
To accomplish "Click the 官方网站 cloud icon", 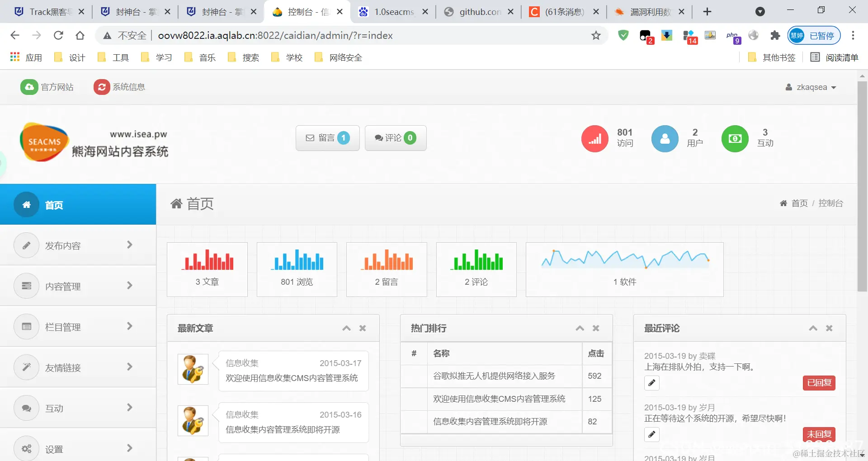I will (28, 87).
